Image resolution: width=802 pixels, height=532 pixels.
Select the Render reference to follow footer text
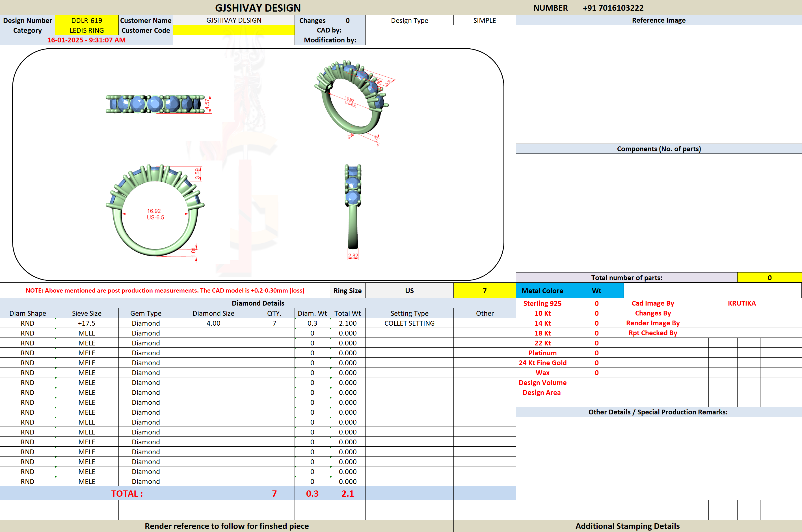[227, 526]
